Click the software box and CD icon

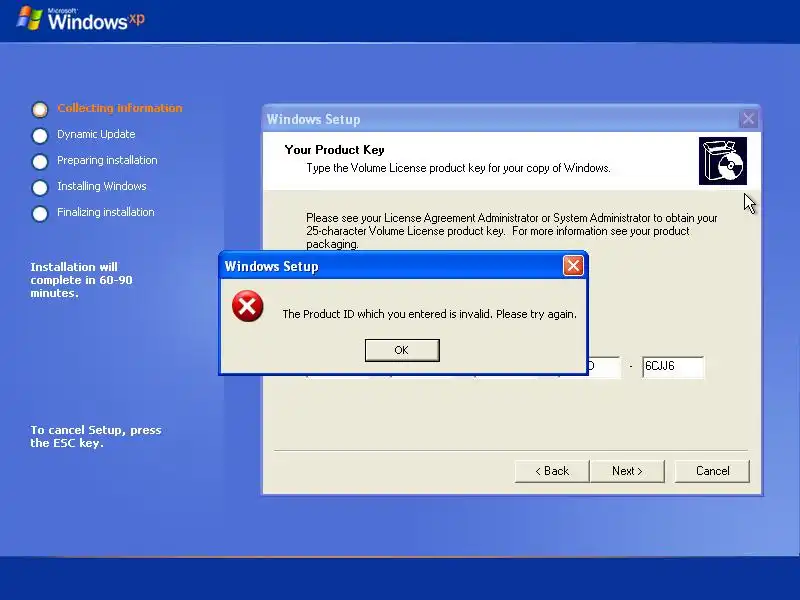[x=722, y=161]
